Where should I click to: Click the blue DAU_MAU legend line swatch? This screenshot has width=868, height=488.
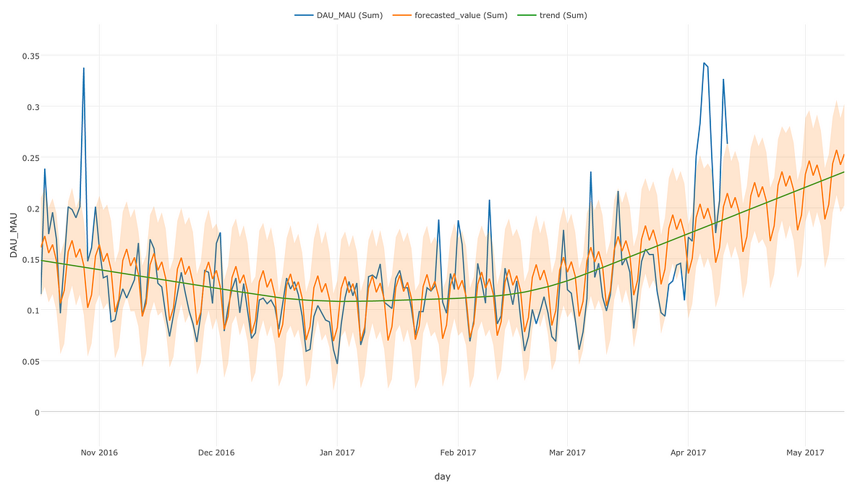[304, 15]
